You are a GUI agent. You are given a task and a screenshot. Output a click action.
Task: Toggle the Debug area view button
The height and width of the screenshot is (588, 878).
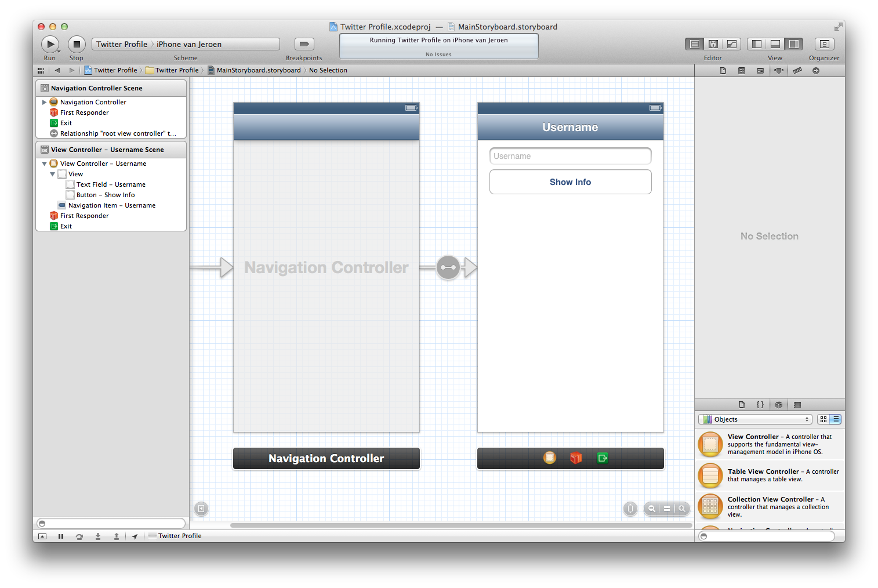775,44
